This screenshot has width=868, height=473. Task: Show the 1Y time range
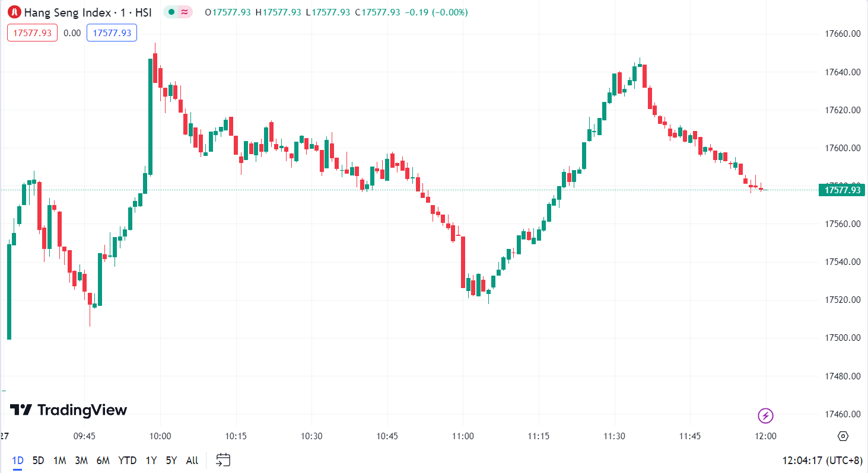tap(151, 461)
